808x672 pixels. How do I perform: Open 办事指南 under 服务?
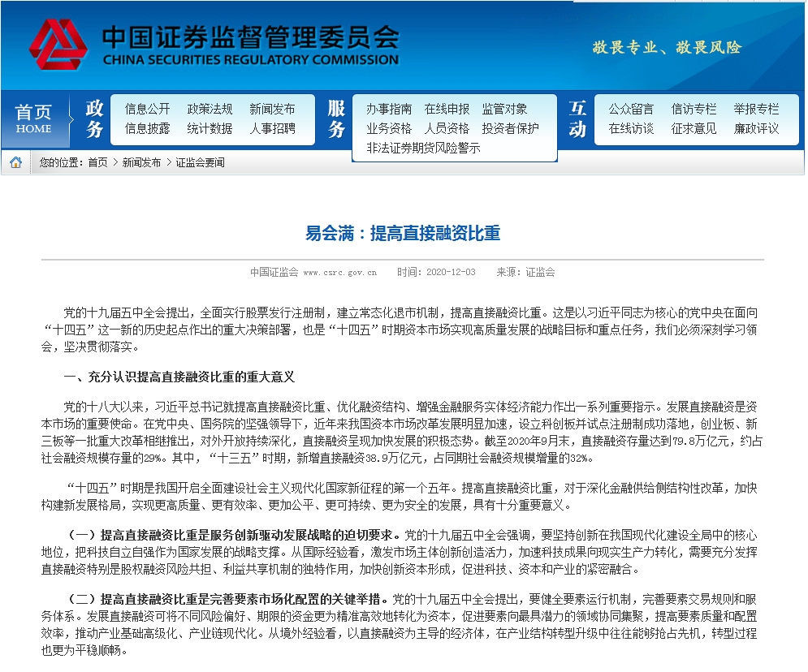point(389,110)
